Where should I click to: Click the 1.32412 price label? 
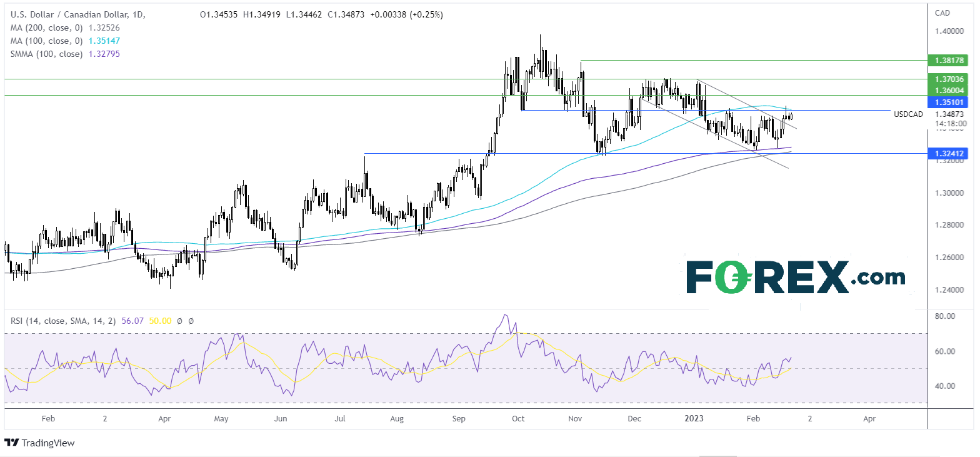(x=948, y=153)
